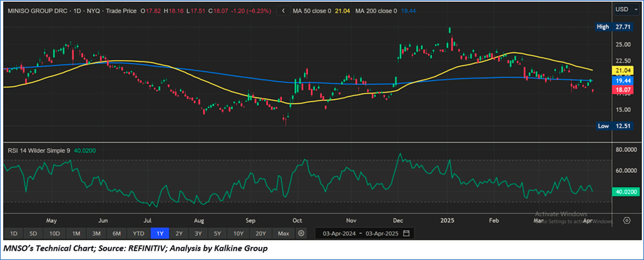Select the 1D time range
Image resolution: width=644 pixels, height=260 pixels.
14,234
